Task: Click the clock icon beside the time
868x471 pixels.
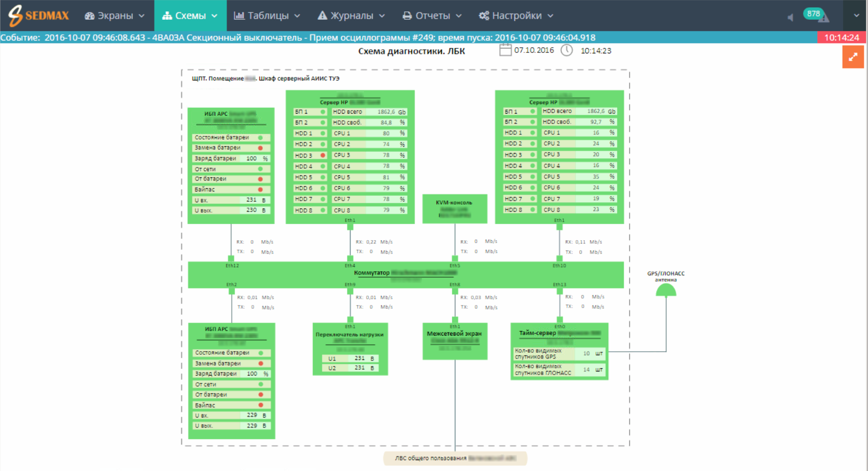Action: coord(567,50)
